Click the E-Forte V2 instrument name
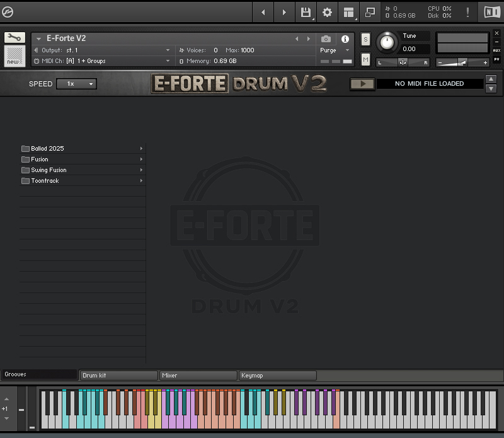The image size is (504, 438). pyautogui.click(x=66, y=38)
